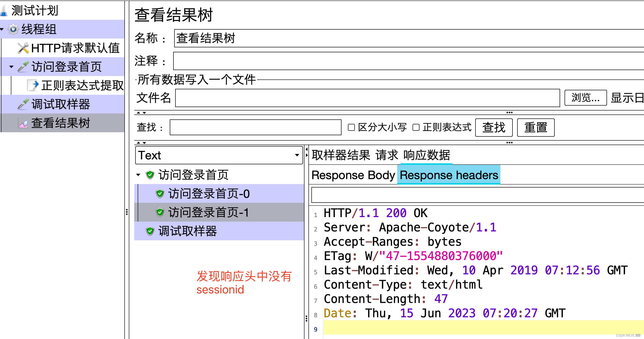Click green shield beside 调试取样器 result
The height and width of the screenshot is (339, 644).
pyautogui.click(x=150, y=231)
